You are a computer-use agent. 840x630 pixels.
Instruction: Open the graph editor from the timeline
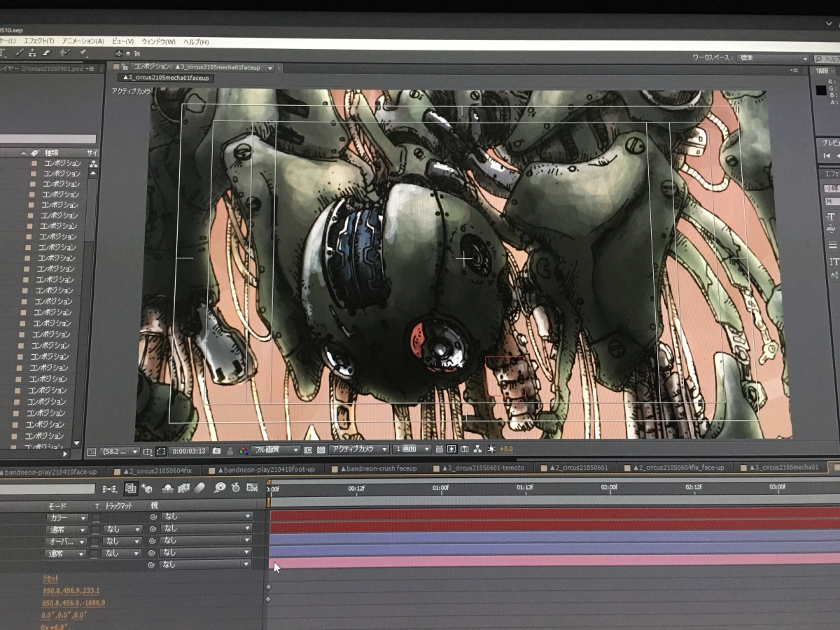coord(252,488)
